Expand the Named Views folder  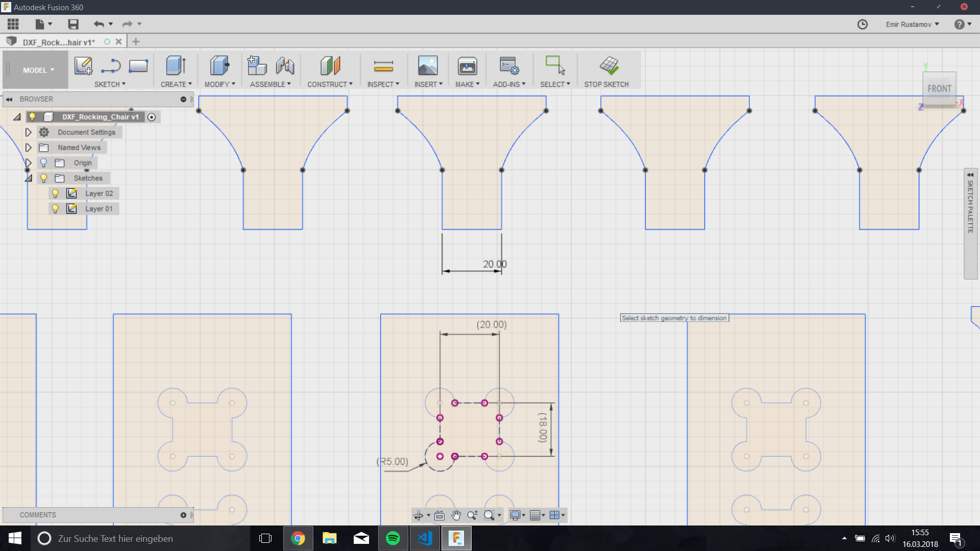(29, 147)
